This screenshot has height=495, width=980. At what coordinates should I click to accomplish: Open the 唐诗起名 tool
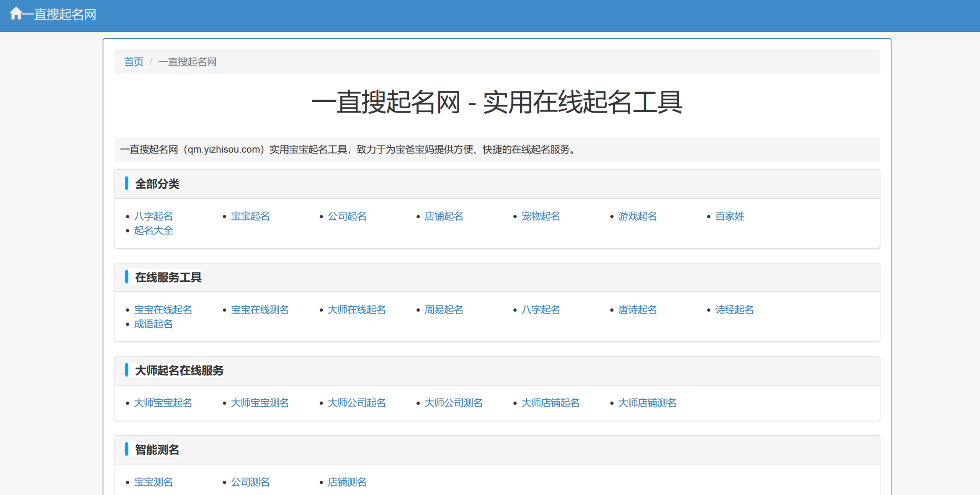638,310
